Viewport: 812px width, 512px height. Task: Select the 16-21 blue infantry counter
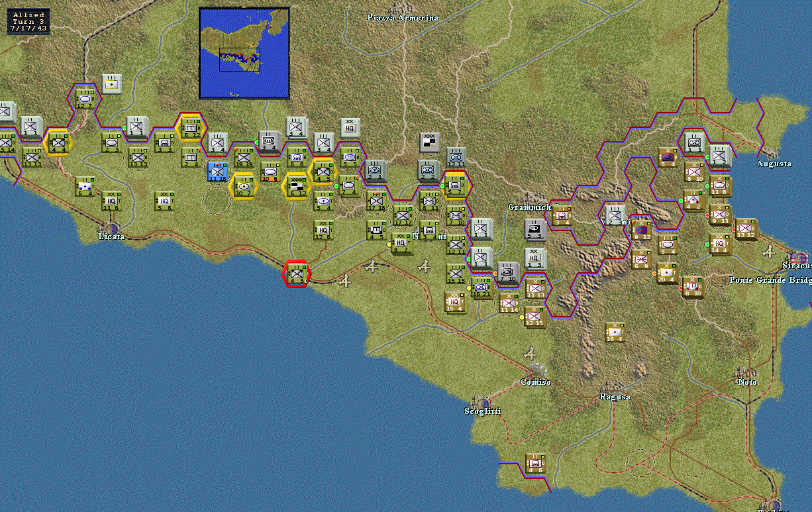tap(482, 287)
